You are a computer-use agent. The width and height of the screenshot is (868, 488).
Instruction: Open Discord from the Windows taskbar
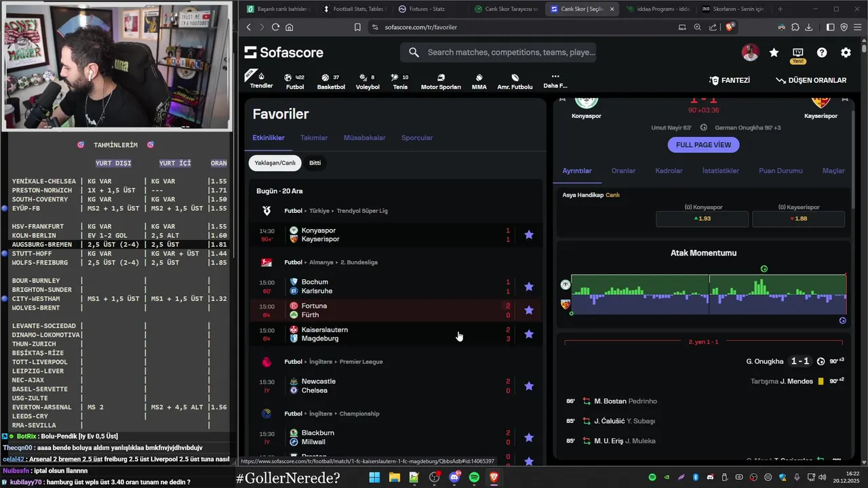(454, 478)
